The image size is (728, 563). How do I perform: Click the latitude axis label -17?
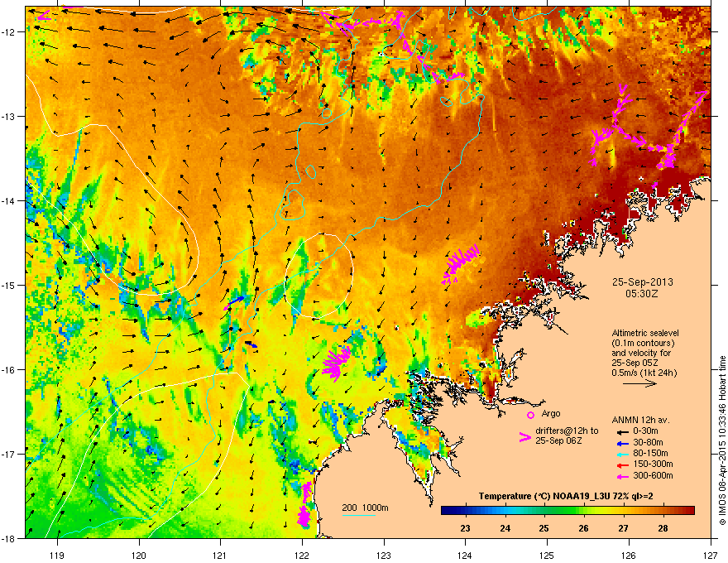pos(9,454)
